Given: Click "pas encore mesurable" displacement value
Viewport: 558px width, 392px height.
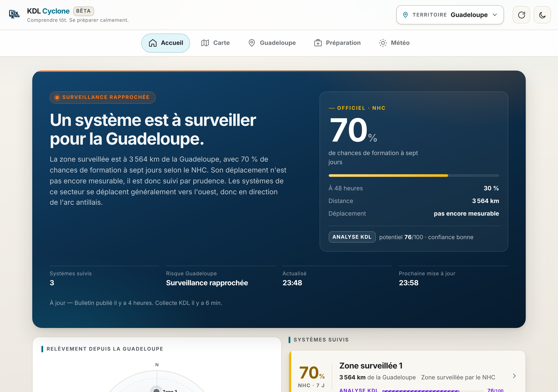Looking at the screenshot, I should coord(466,213).
